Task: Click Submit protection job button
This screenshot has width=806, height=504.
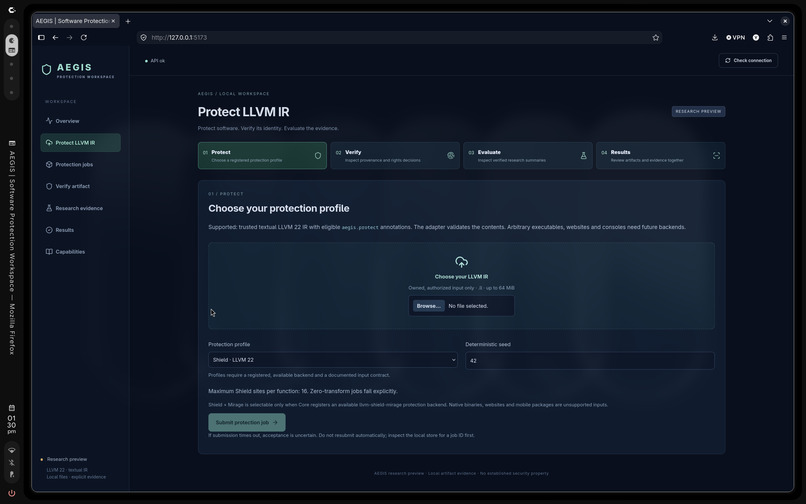Action: (247, 422)
